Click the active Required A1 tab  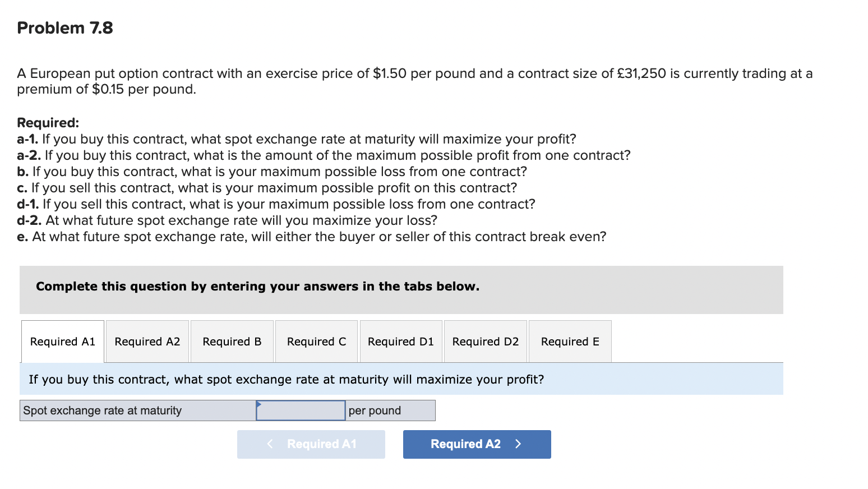pos(62,341)
